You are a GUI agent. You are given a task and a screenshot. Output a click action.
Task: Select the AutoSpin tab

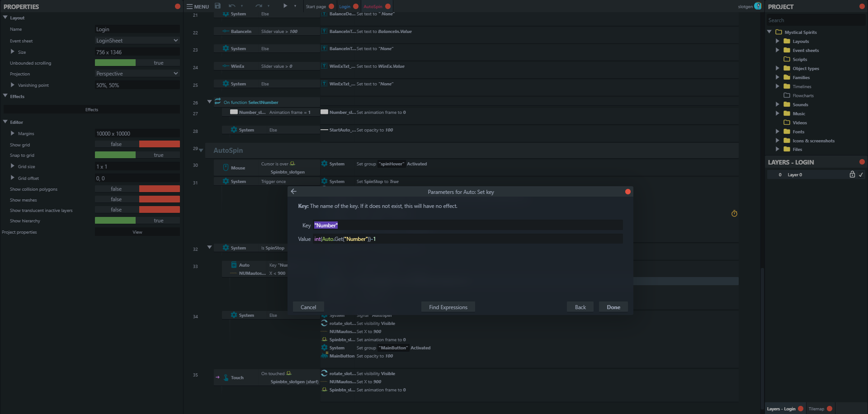pyautogui.click(x=373, y=6)
